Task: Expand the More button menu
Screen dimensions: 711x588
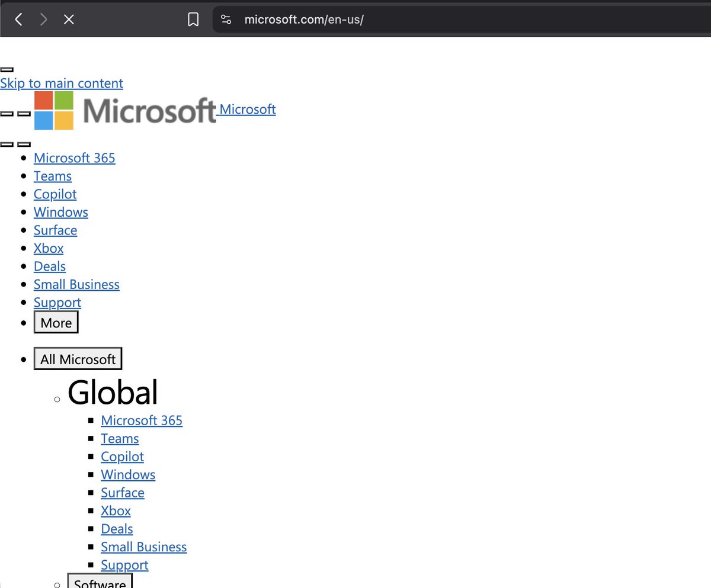Action: pyautogui.click(x=56, y=323)
